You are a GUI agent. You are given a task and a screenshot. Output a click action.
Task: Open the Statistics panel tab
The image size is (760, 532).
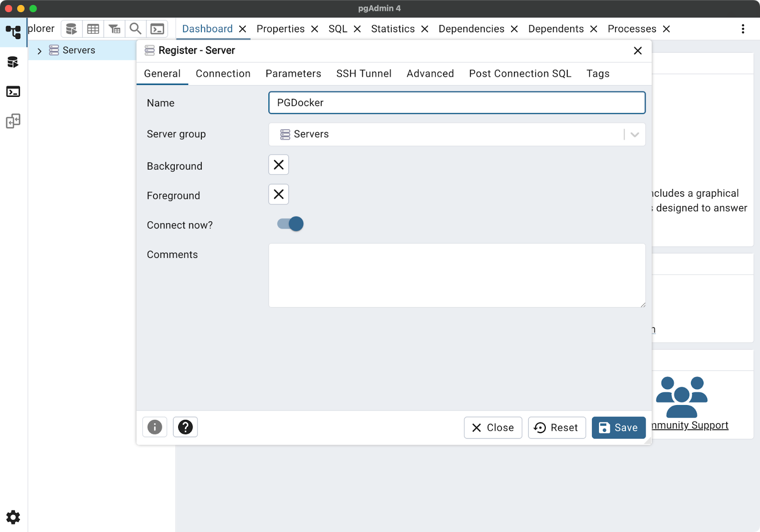[x=393, y=29]
